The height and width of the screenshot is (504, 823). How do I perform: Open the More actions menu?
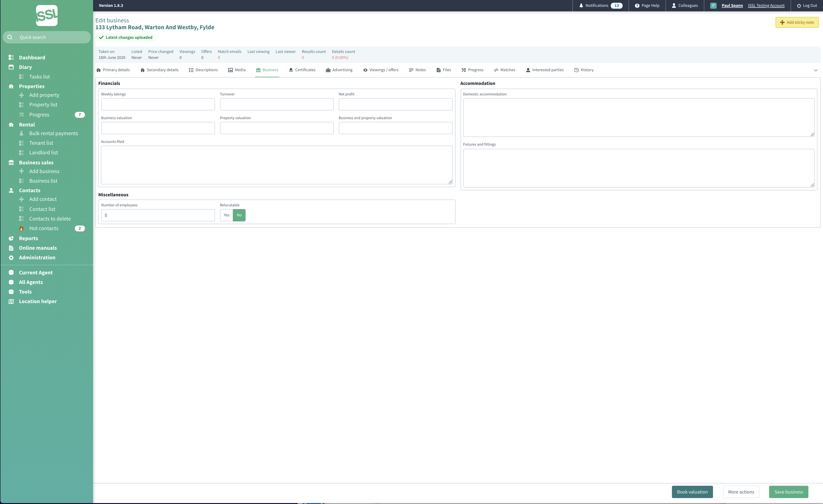741,492
